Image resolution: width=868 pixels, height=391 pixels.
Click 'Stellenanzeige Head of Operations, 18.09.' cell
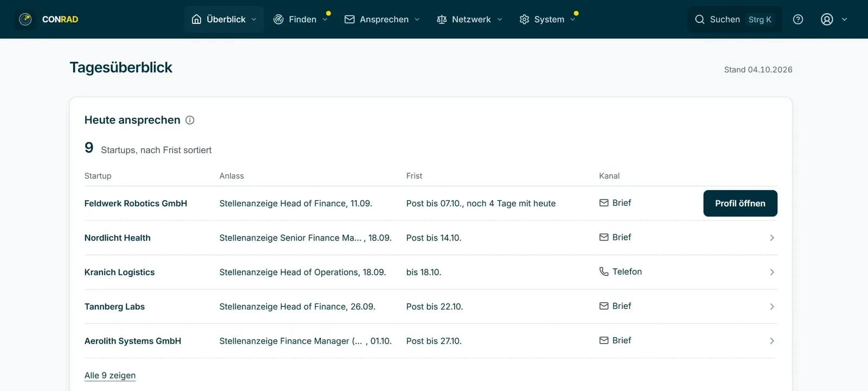[x=303, y=272]
